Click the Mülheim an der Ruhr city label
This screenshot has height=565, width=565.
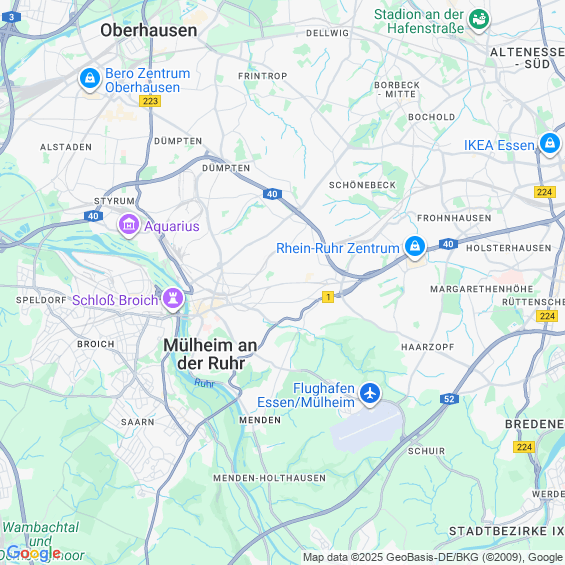click(x=210, y=354)
